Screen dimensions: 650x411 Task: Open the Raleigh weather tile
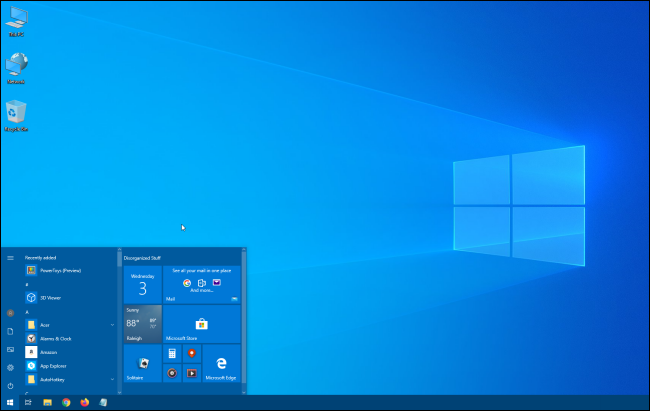coord(142,325)
